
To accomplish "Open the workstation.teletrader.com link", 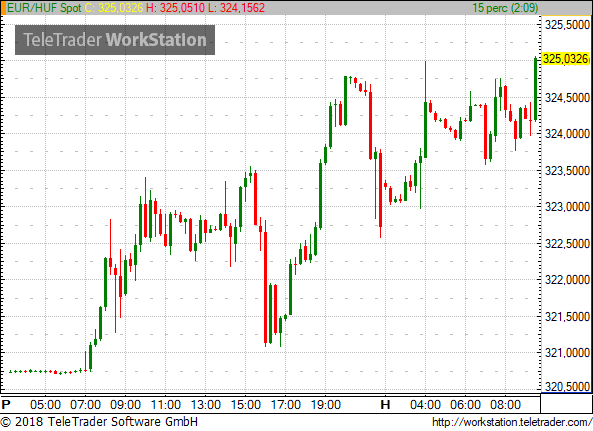I will [512, 422].
